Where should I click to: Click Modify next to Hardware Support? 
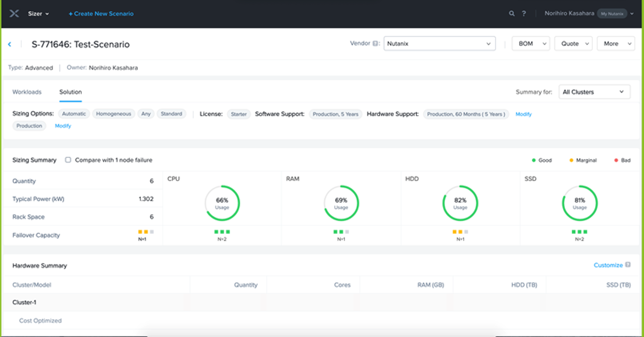click(523, 114)
